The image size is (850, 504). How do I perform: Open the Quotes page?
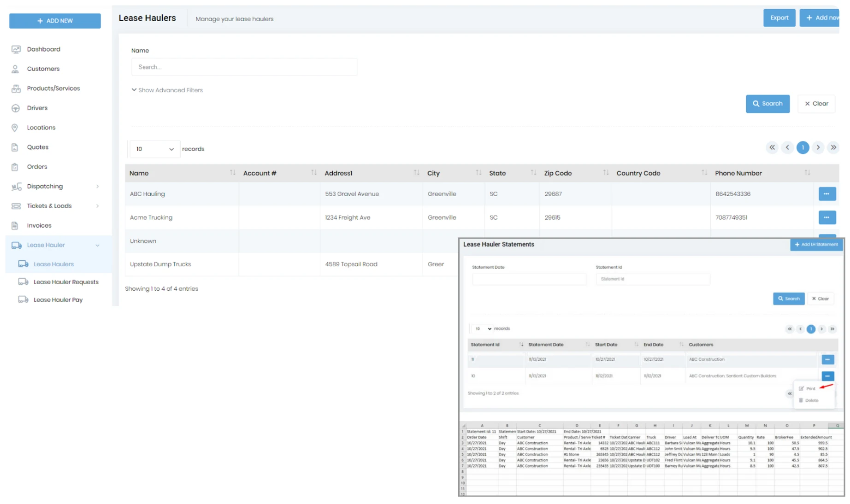[37, 147]
